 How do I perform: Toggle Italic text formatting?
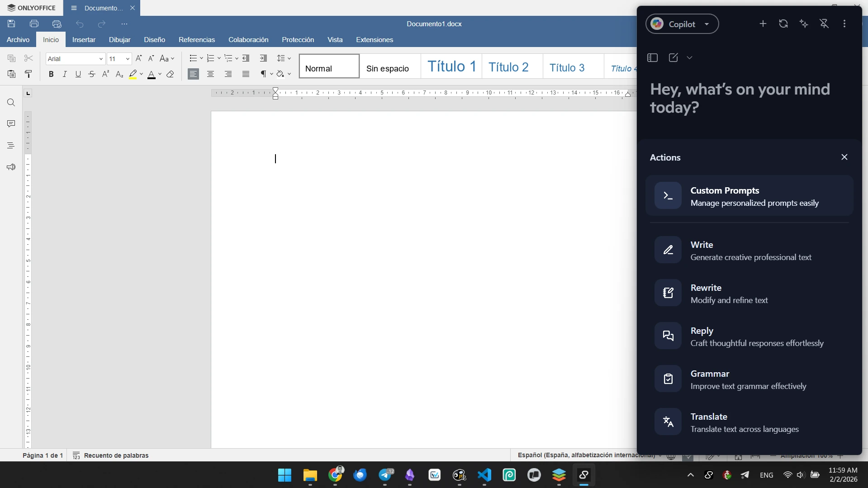(65, 74)
